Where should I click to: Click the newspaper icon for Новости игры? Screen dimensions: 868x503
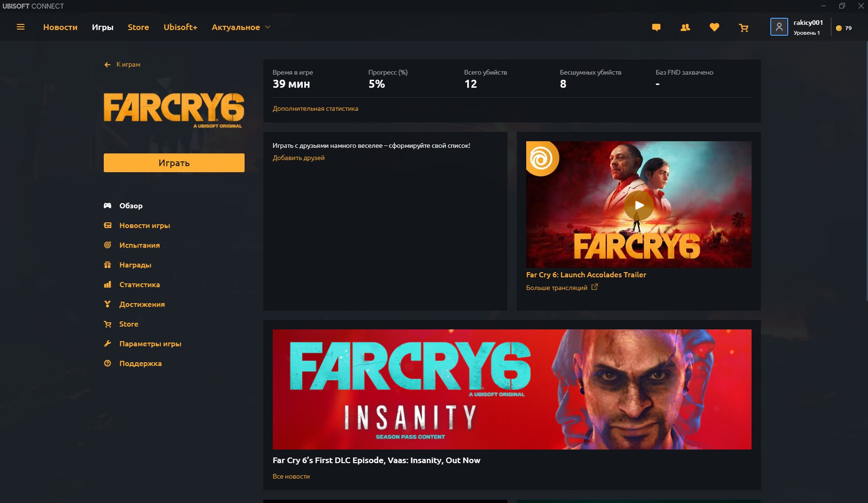108,225
